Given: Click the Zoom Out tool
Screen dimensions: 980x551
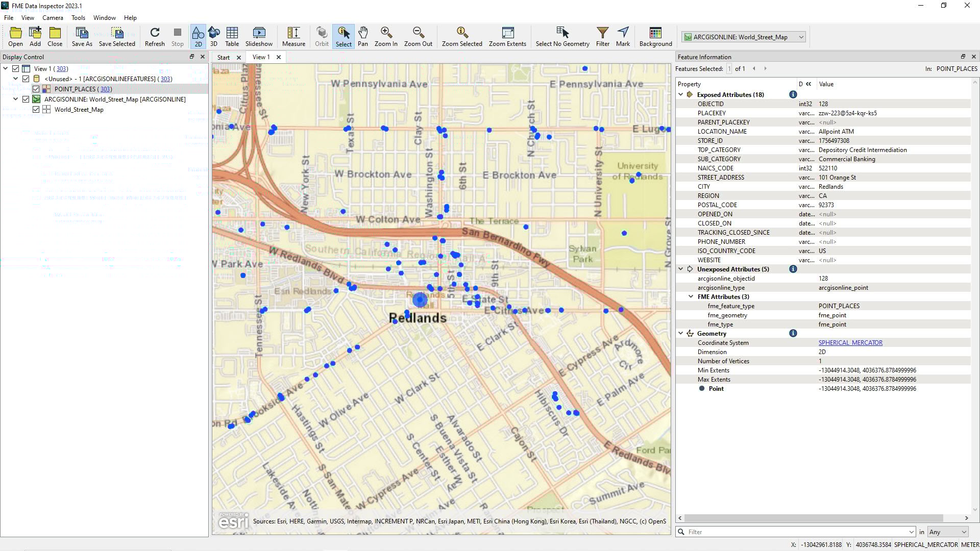Looking at the screenshot, I should pyautogui.click(x=418, y=37).
